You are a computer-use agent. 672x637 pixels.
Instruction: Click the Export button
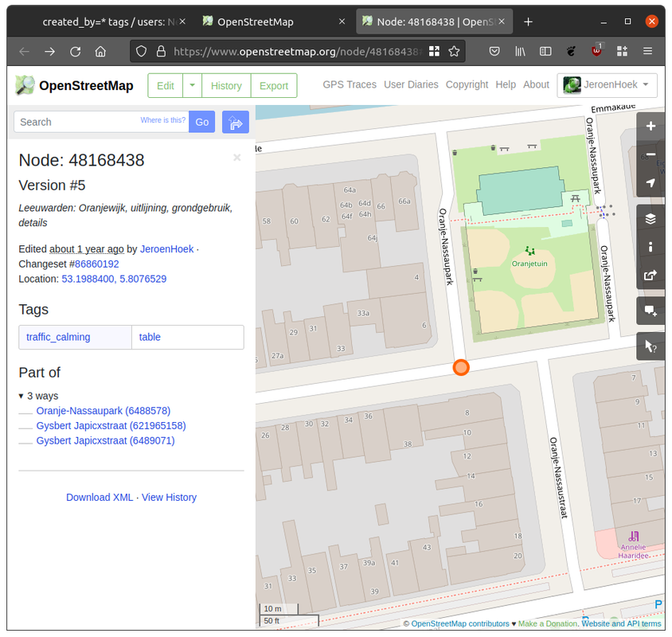(x=274, y=85)
